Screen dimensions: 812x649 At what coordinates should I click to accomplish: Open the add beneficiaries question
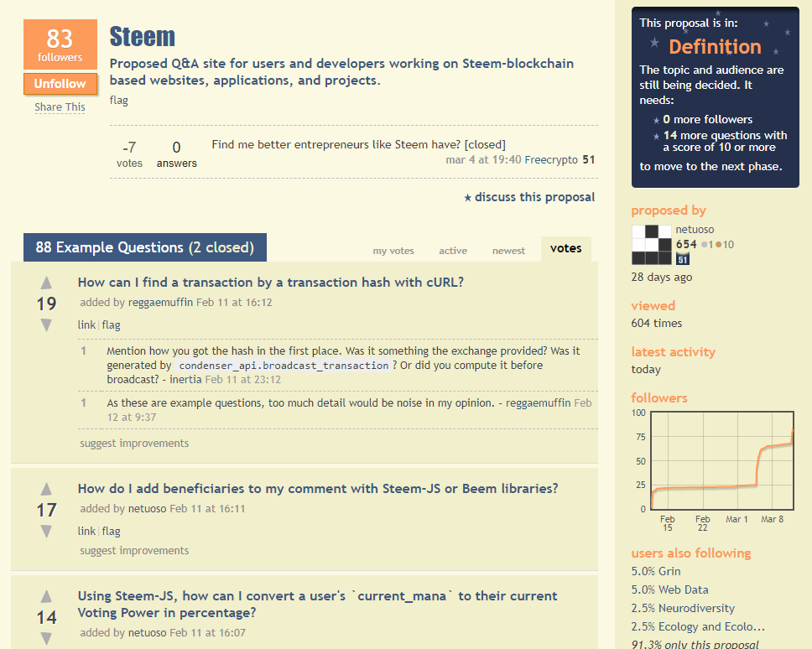(318, 489)
